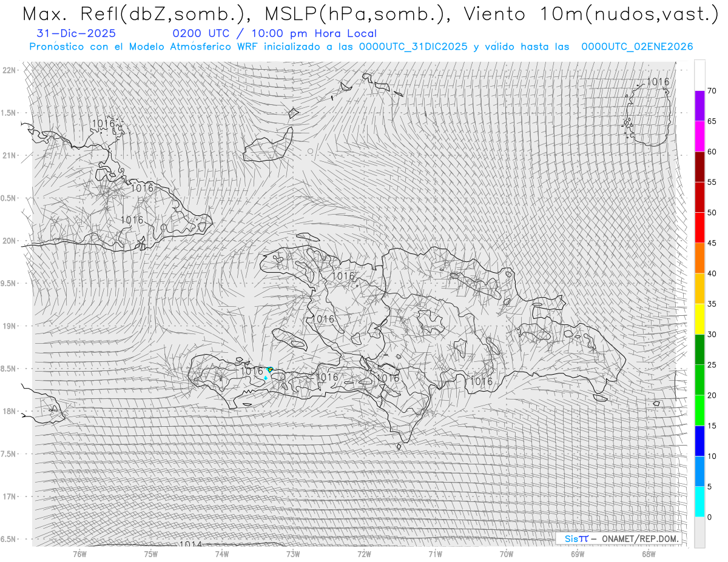Click the '72W' longitude label
The image size is (728, 562).
(364, 554)
